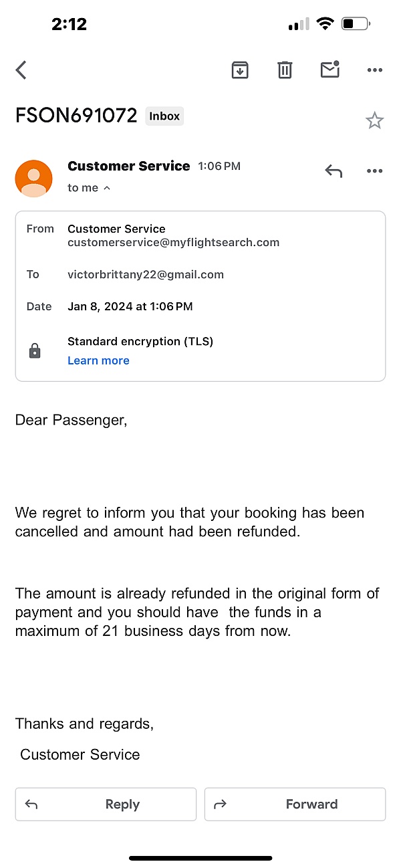Tap the reply arrow beside sender name
Viewport: 401px width, 868px height.
click(x=333, y=171)
